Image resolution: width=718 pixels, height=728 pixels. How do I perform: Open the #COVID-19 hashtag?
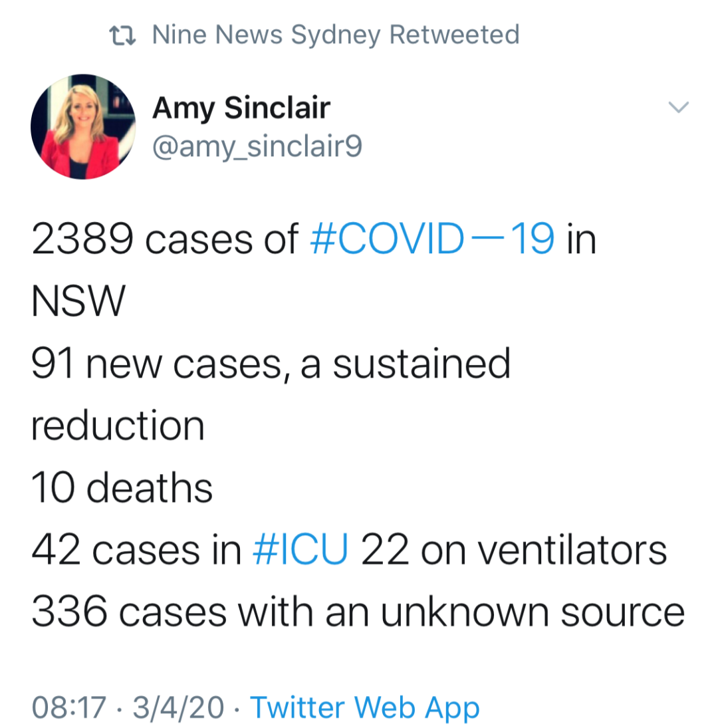432,239
